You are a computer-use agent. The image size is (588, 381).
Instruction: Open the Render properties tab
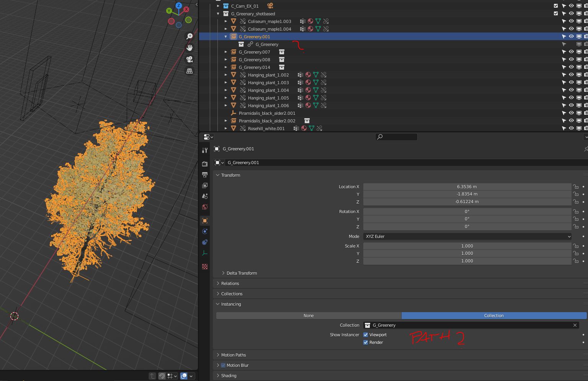[205, 164]
